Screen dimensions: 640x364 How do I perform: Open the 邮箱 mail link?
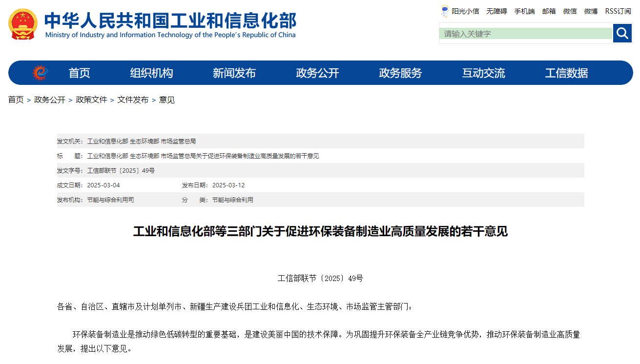click(549, 11)
